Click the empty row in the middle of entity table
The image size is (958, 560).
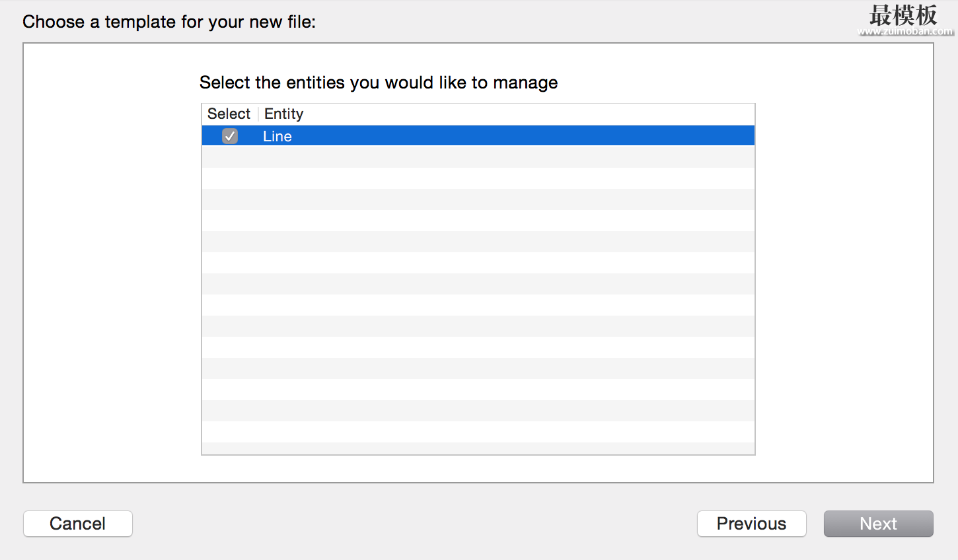tap(478, 283)
